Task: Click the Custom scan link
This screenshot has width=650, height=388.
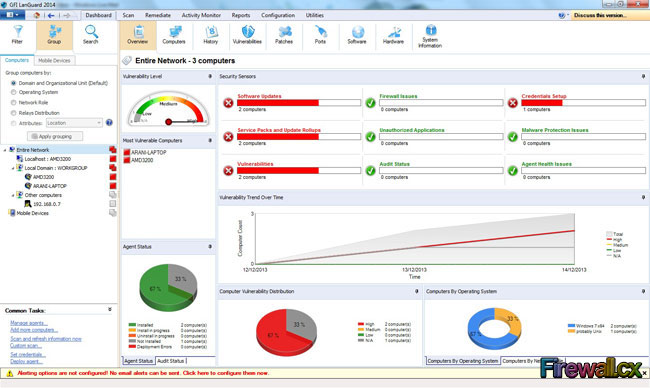Action: (26, 346)
